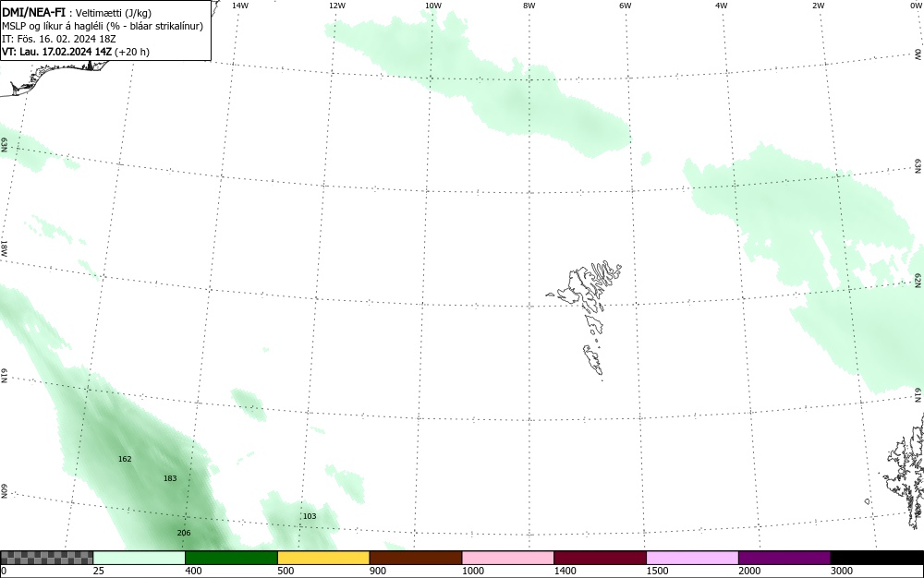Click the gray checkered 0-25 legend swatch
This screenshot has width=924, height=578.
click(46, 558)
